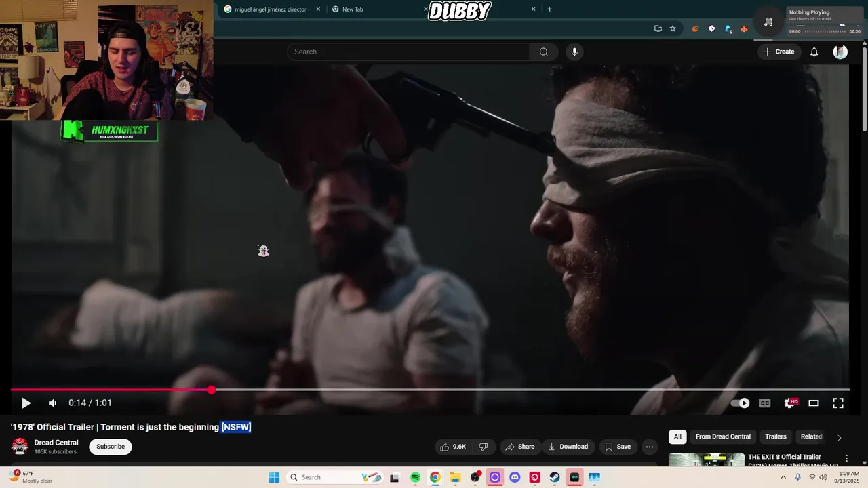Open a new browser tab
The image size is (868, 488).
pyautogui.click(x=549, y=9)
